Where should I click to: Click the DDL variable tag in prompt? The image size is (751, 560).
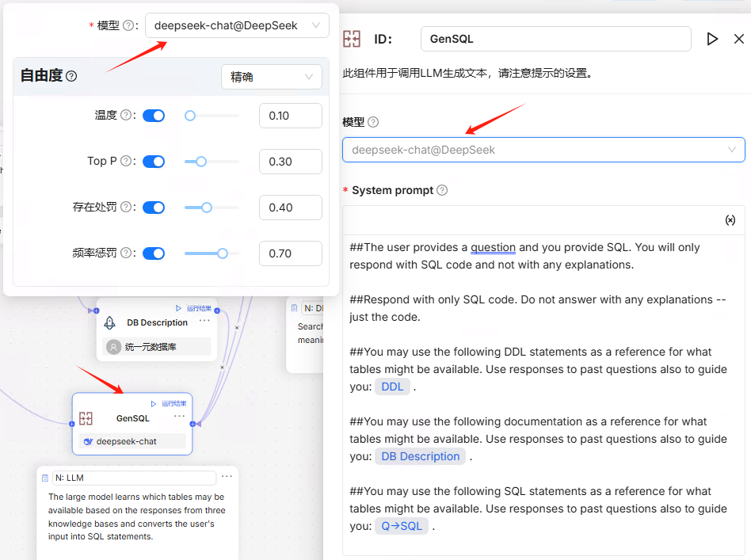(392, 387)
